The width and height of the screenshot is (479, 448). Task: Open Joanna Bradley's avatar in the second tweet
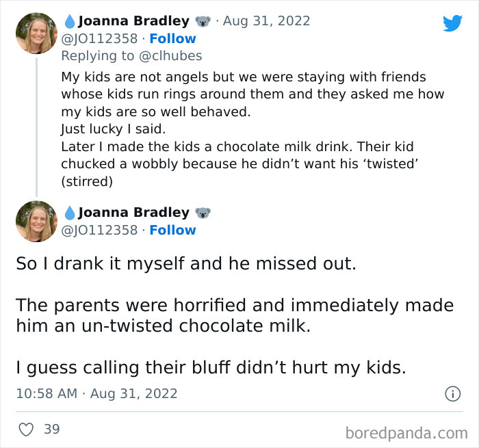pyautogui.click(x=36, y=222)
